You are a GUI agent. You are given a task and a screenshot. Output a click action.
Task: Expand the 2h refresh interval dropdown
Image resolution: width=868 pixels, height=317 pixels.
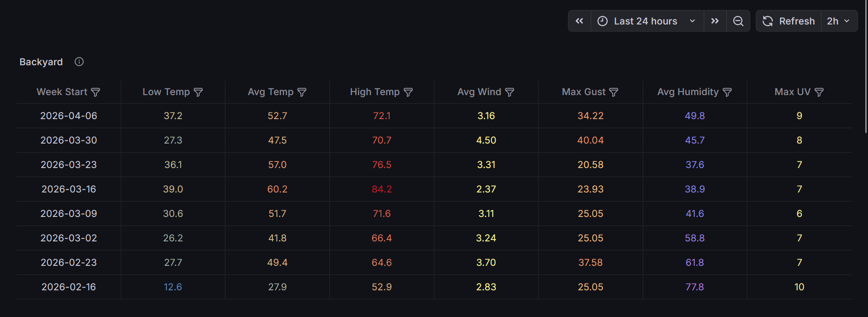click(x=839, y=21)
